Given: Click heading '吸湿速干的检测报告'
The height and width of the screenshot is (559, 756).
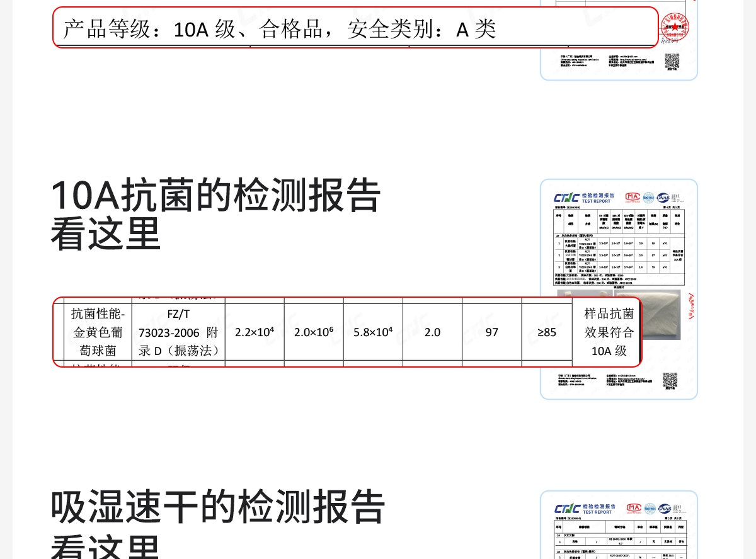Looking at the screenshot, I should pos(218,507).
